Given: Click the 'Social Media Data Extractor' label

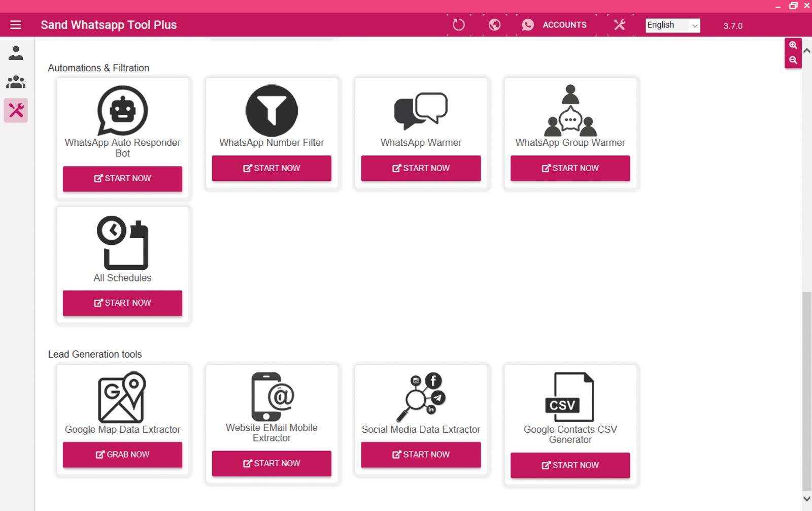Looking at the screenshot, I should point(421,430).
